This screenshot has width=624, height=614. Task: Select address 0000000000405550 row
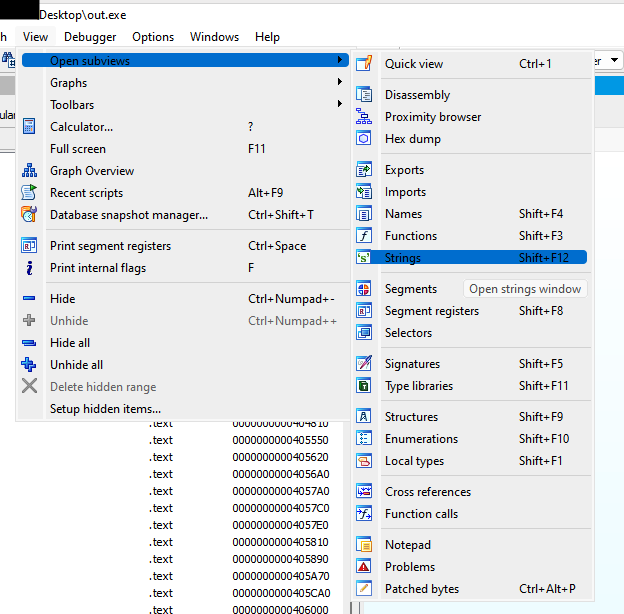pos(280,440)
